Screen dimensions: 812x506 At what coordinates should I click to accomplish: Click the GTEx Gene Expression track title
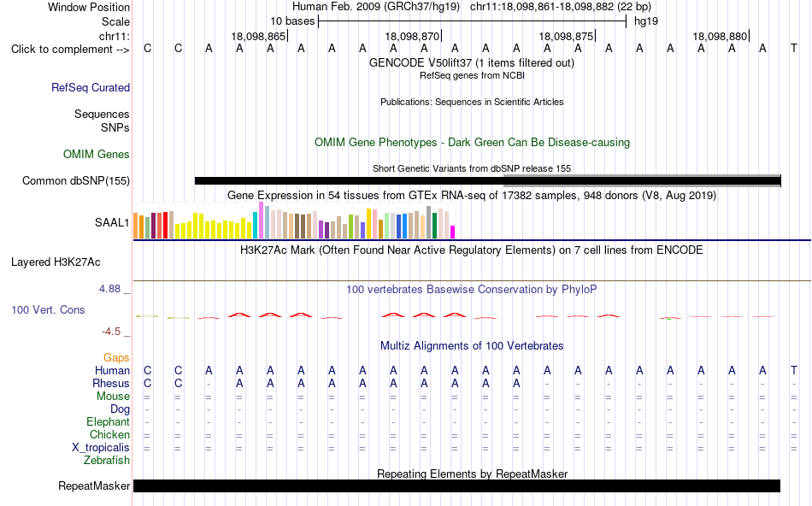pos(472,195)
